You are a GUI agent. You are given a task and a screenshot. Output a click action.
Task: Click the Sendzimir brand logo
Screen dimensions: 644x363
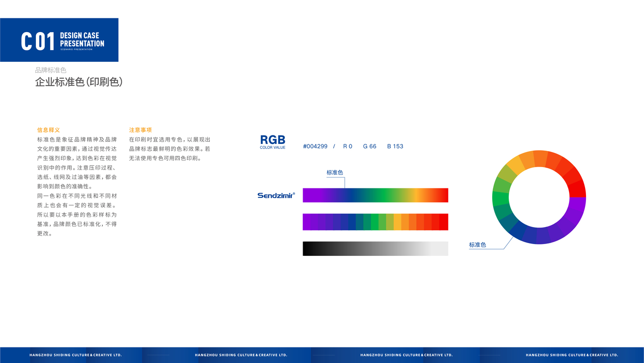276,195
